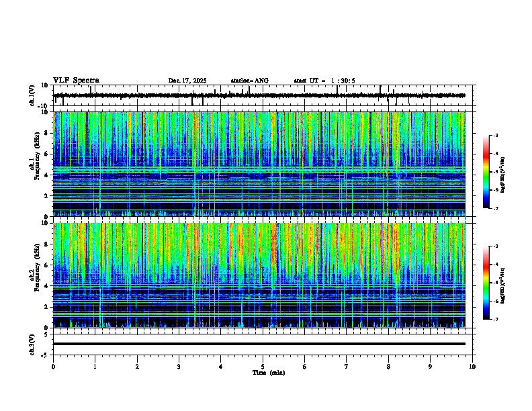Click the ch.3(V) axis label
Viewport: 532px width, 411px height.
32,345
